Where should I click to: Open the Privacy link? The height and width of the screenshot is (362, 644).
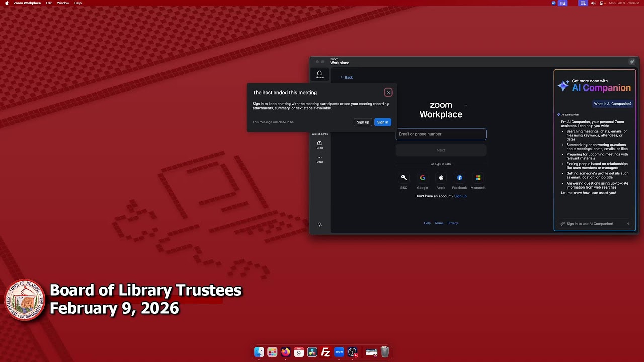pos(453,223)
